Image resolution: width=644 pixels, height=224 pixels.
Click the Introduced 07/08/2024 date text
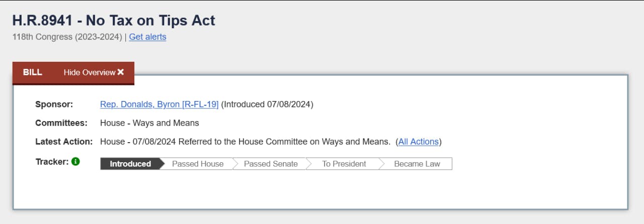point(267,104)
